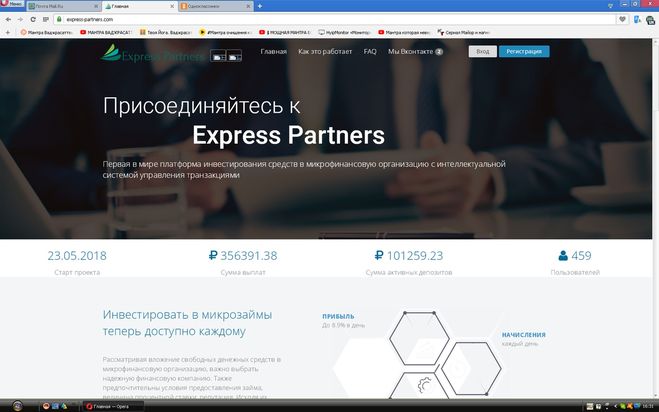The width and height of the screenshot is (659, 412).
Task: Click the Express Partners logo
Action: tap(153, 53)
